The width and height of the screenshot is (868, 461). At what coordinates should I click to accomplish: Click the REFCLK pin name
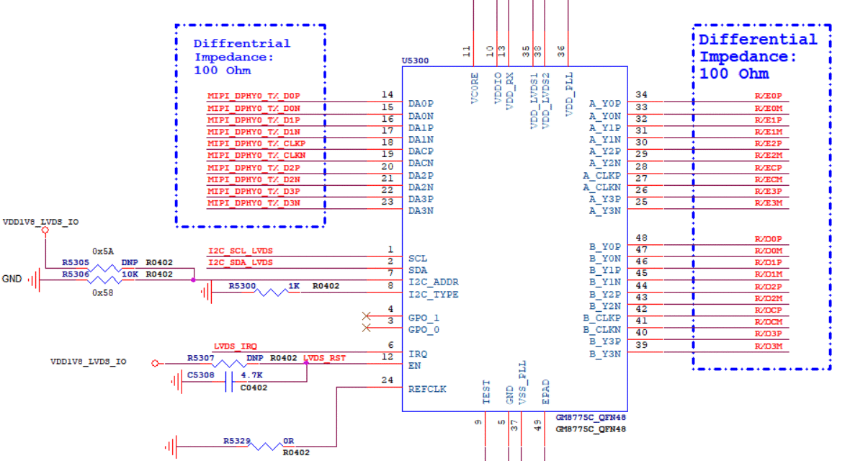click(427, 389)
